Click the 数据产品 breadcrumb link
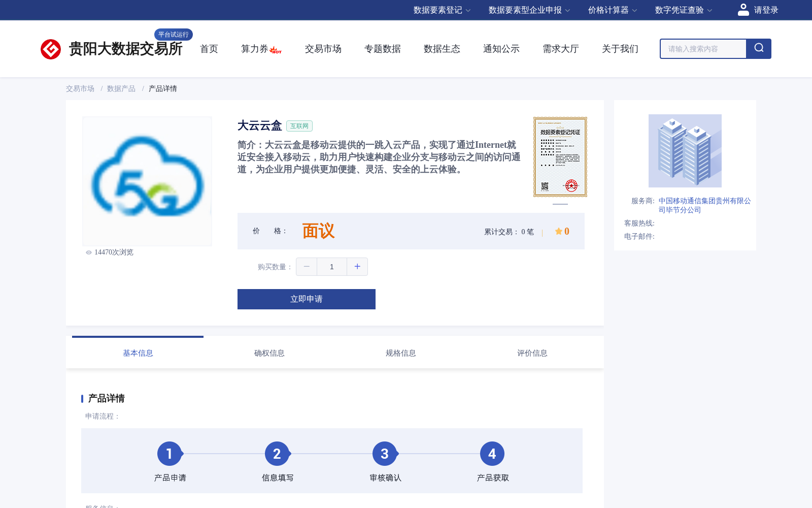This screenshot has height=508, width=812. (121, 88)
